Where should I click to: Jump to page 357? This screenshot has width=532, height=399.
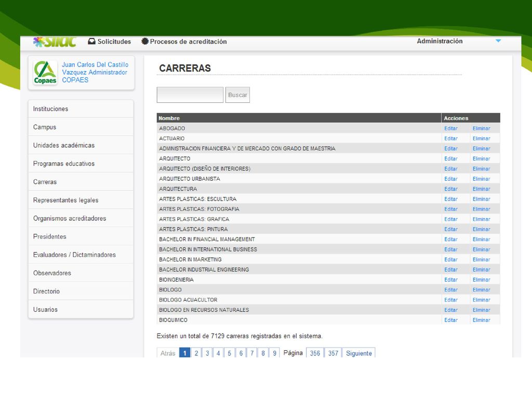[x=333, y=353]
